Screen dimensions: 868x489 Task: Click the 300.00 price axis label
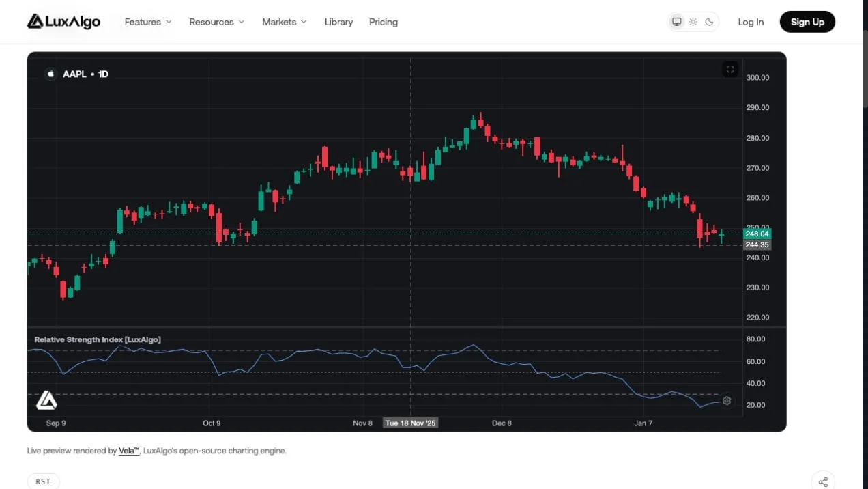[x=757, y=78]
